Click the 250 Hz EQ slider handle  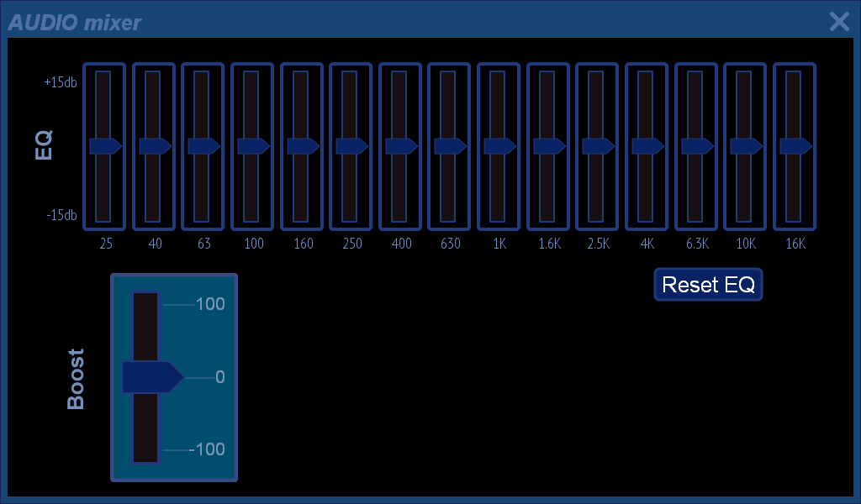click(x=351, y=146)
